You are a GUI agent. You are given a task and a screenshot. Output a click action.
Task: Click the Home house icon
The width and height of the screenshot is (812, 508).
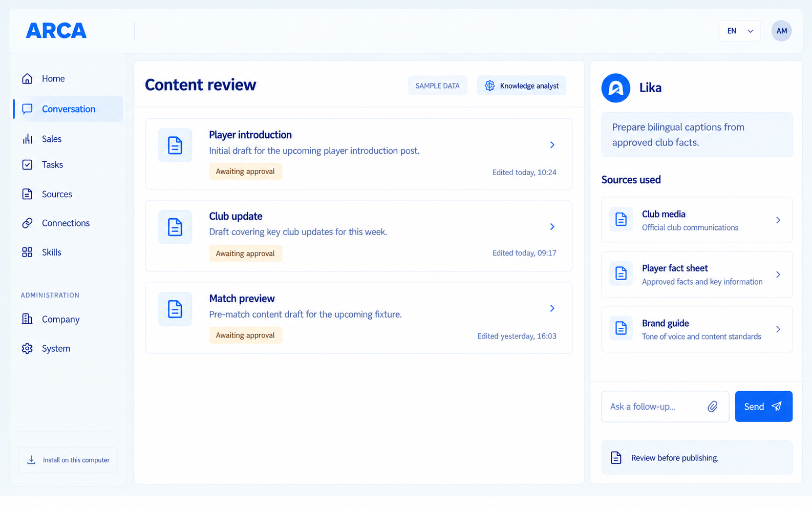click(x=27, y=78)
